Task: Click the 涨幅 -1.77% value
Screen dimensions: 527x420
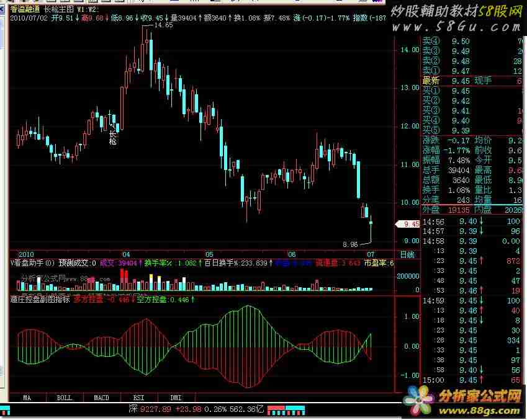Action: 457,150
